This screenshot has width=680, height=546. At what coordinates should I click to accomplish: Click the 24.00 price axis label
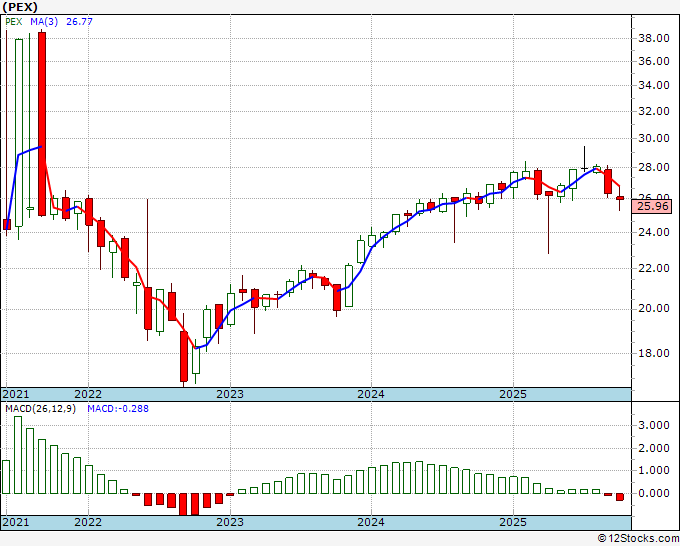tap(654, 232)
